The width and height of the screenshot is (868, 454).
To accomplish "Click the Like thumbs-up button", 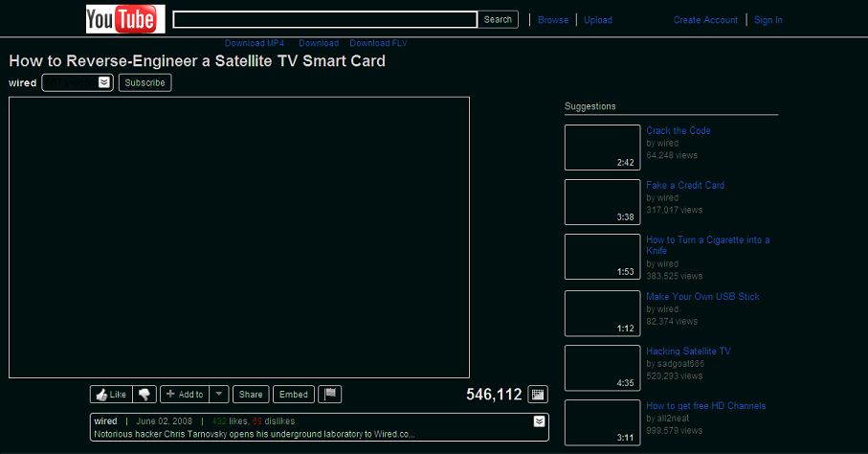I will pos(111,394).
